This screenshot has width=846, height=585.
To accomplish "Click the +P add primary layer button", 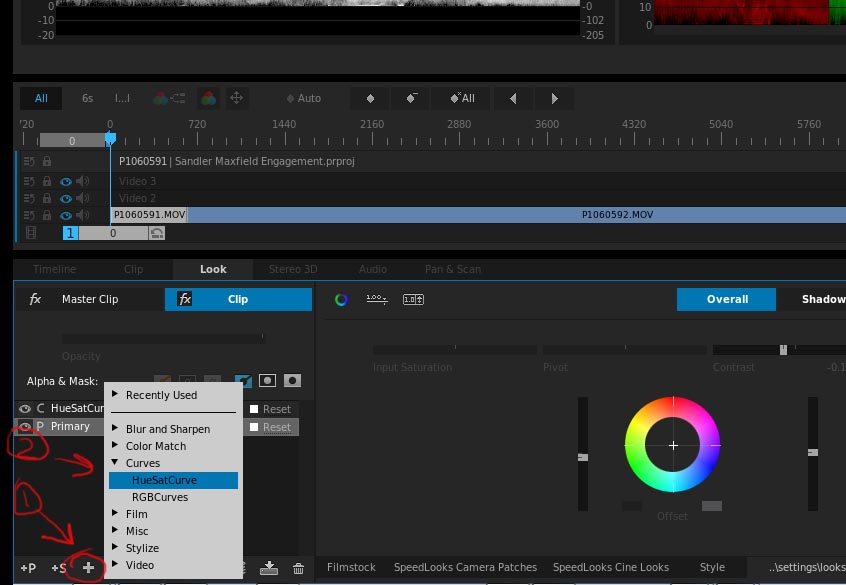I will [28, 568].
